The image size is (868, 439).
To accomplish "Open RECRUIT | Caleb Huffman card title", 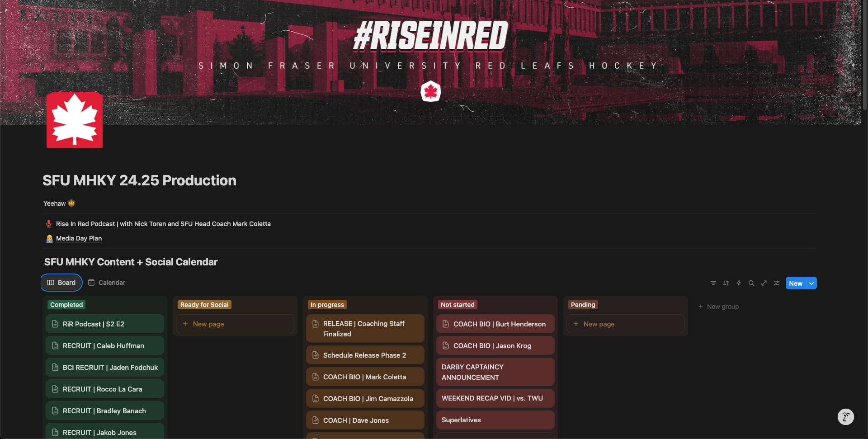I will tap(104, 346).
